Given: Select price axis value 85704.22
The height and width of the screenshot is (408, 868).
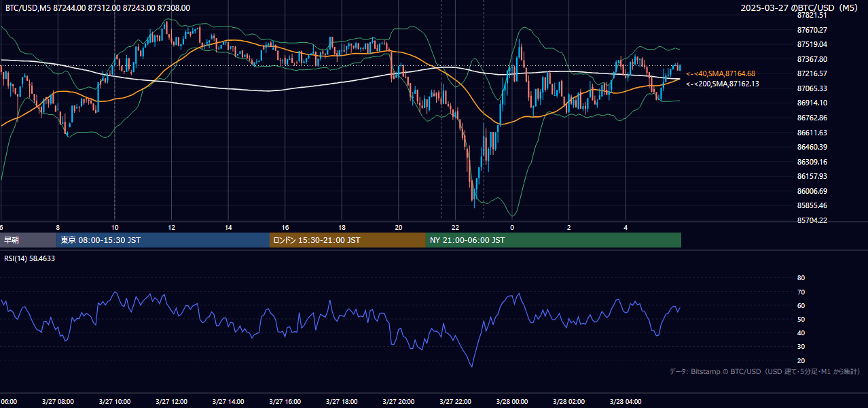Looking at the screenshot, I should click(x=812, y=220).
